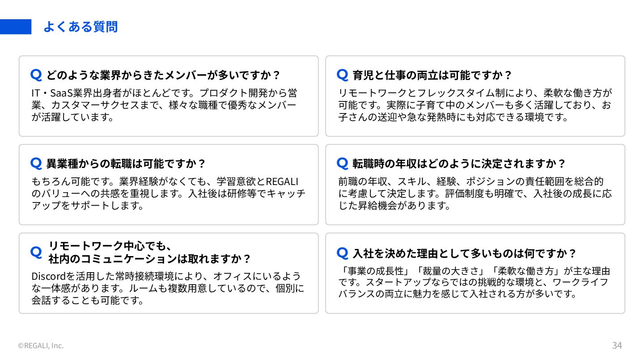Click the Q icon beside 異業種からの転職 question
644x362 pixels.
pos(36,163)
